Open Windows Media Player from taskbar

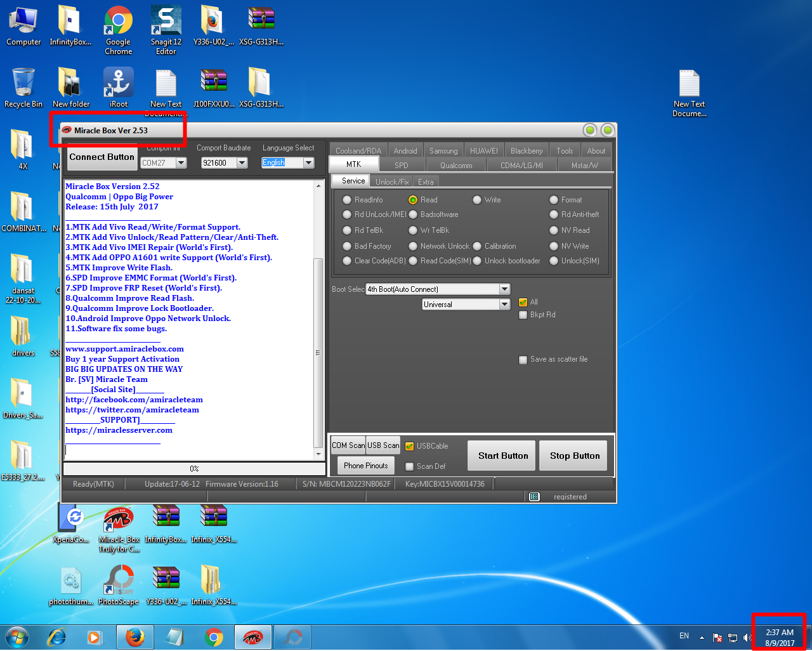(x=95, y=637)
